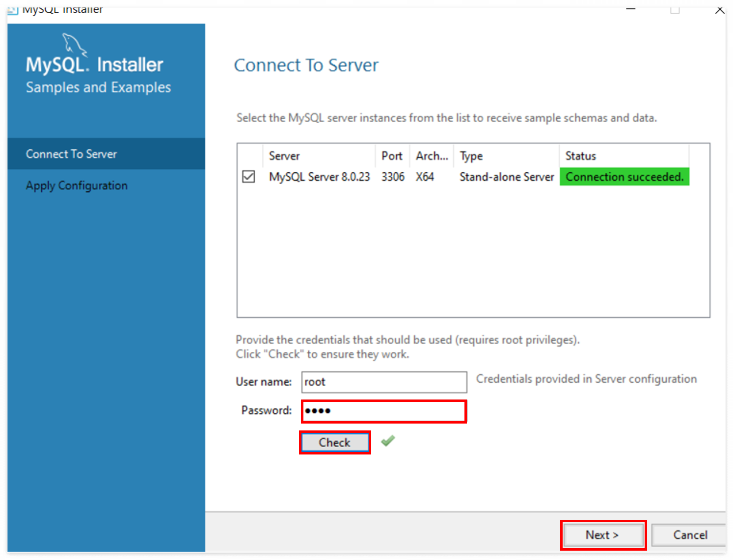Image resolution: width=733 pixels, height=560 pixels.
Task: Click the Connection succeeded. status cell
Action: (x=624, y=177)
